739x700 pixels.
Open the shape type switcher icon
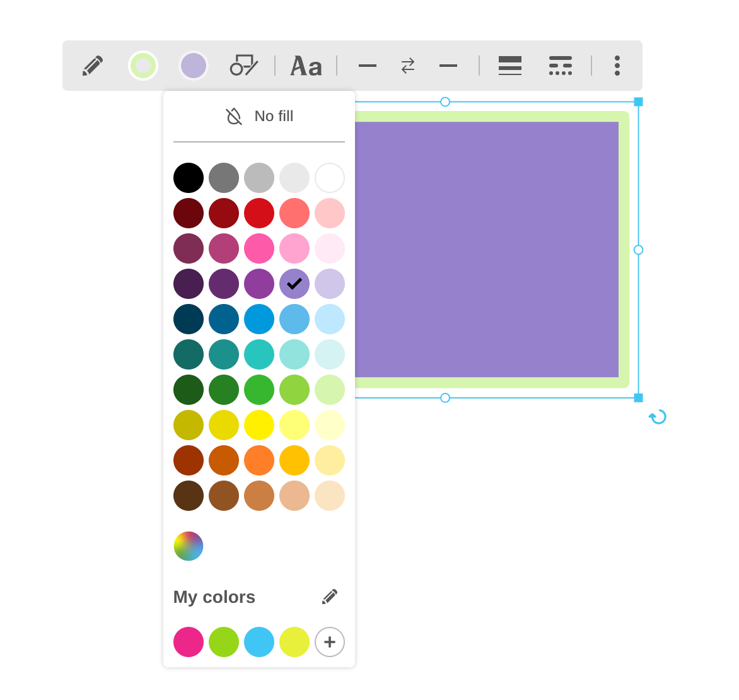(x=243, y=66)
